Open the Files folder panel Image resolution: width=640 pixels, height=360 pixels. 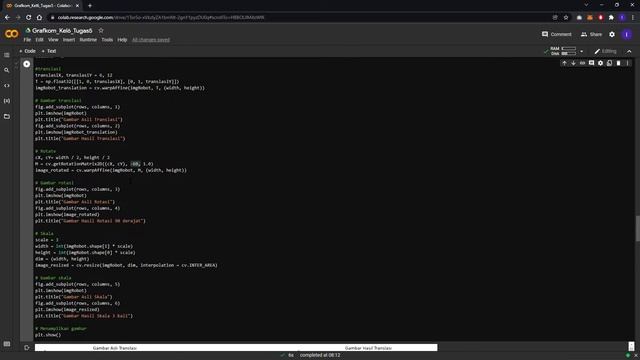(x=7, y=116)
